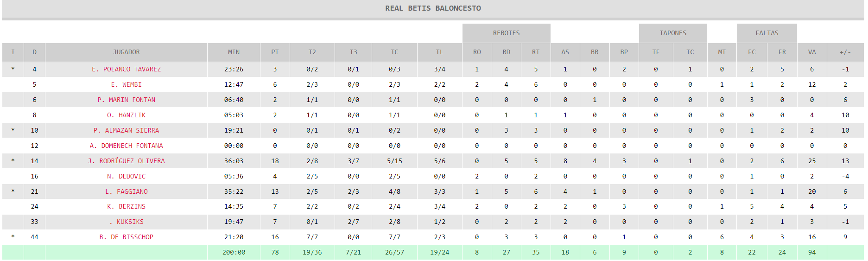Open J. RODRÍGUEZ OLIVERA stats
Viewport: 868px width, 261px height.
coord(126,161)
